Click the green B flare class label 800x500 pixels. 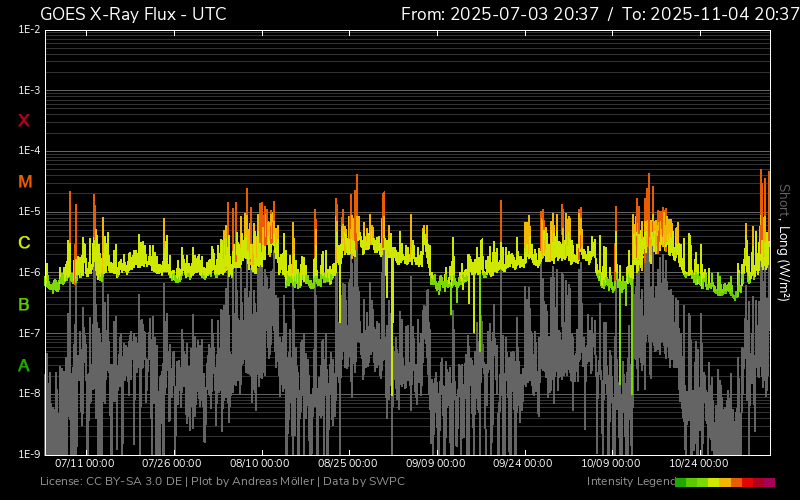pos(24,304)
